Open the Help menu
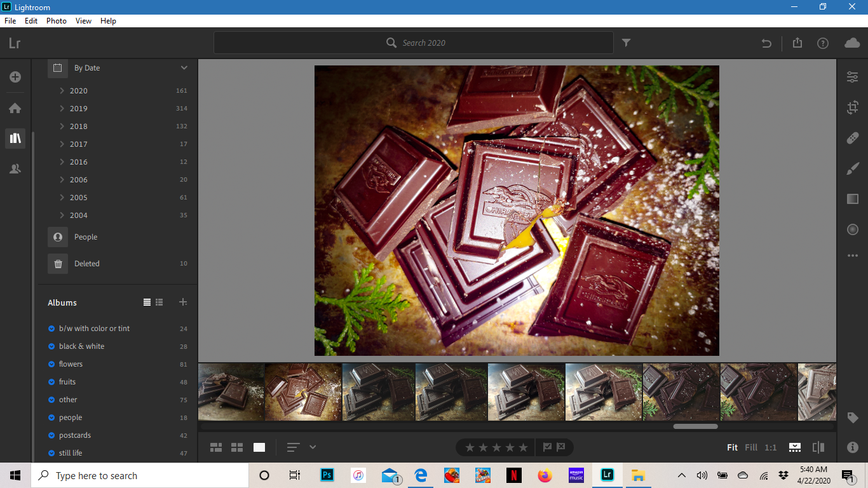The width and height of the screenshot is (868, 488). click(109, 21)
